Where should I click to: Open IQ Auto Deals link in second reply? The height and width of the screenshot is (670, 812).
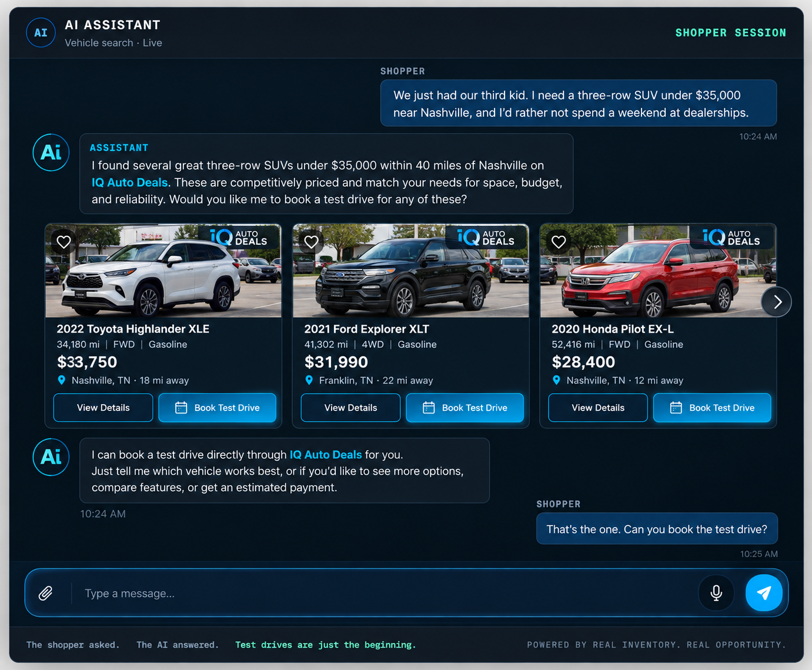326,455
